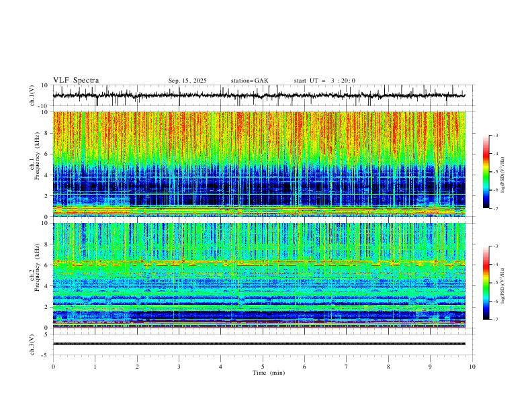The width and height of the screenshot is (532, 411).
Task: Click the "-7" label on ch.2 color bar
Action: 496,319
